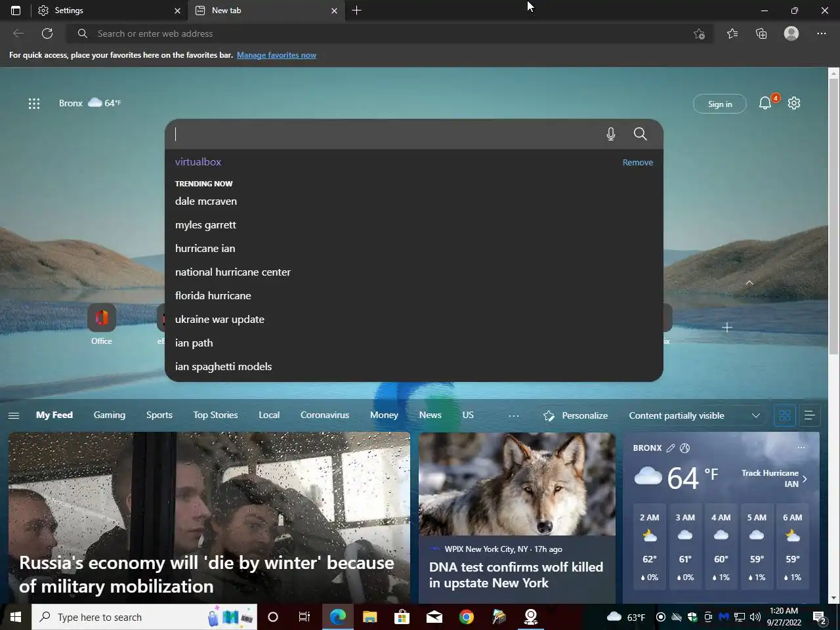Open Settings and more ellipsis menu
This screenshot has height=630, width=840.
[x=822, y=33]
